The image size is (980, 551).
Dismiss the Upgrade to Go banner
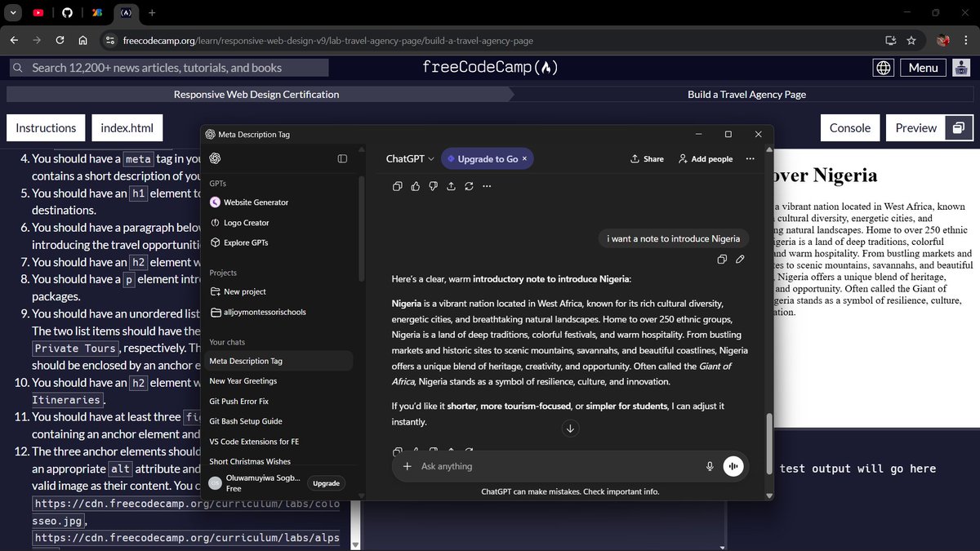[524, 159]
